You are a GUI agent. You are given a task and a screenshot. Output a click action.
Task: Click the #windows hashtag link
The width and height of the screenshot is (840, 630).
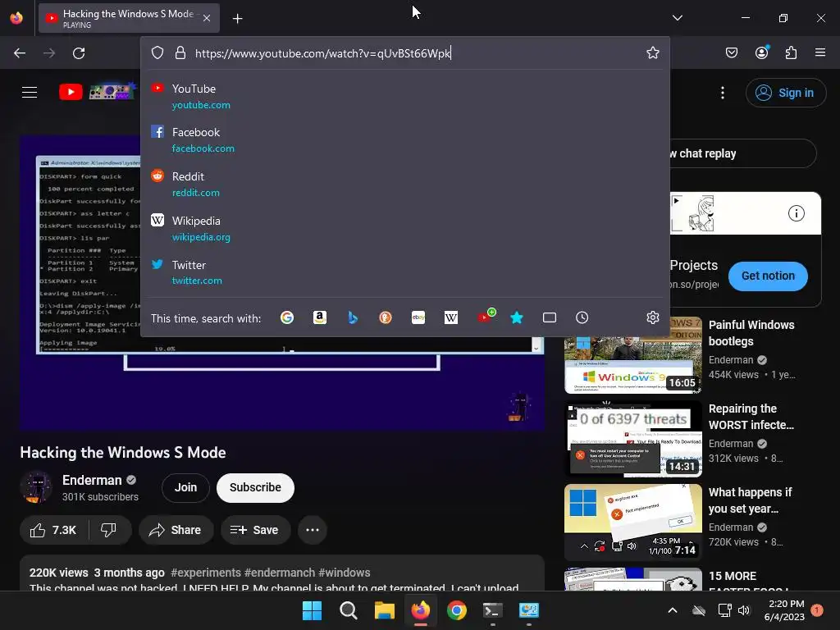[345, 573]
